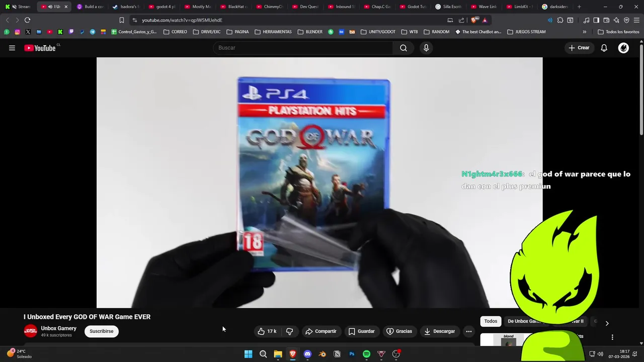Open the Windows Start menu
This screenshot has width=644, height=362.
click(248, 354)
